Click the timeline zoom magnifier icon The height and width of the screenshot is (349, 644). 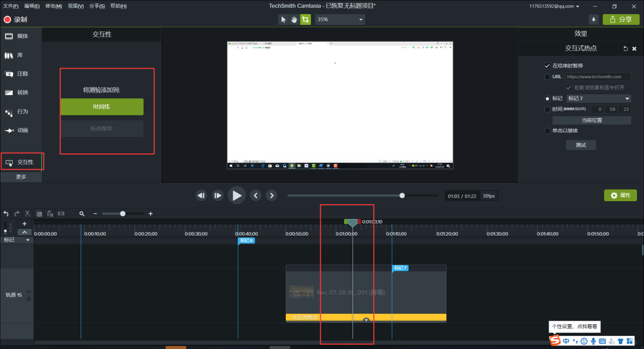82,214
